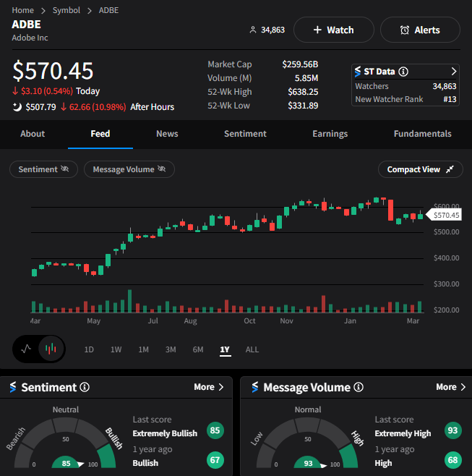Click the Extremely Bullish score label
472x476 pixels.
coord(165,433)
